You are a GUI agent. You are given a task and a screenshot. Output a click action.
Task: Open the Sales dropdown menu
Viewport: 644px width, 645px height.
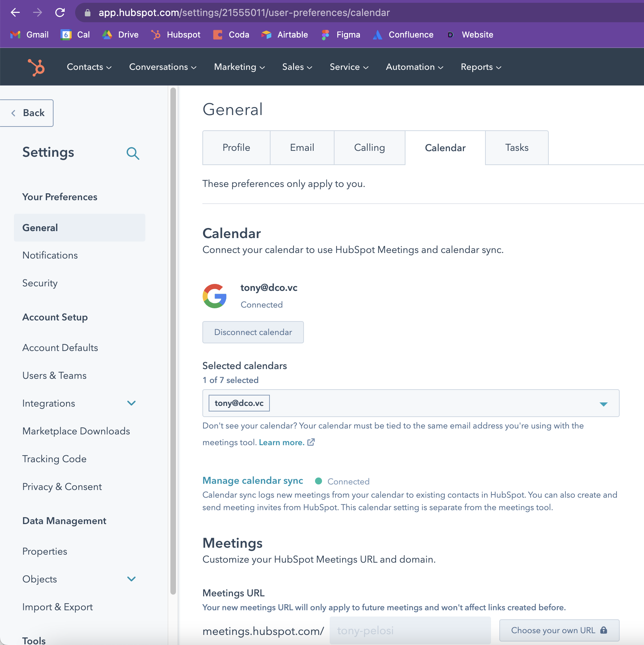point(297,67)
